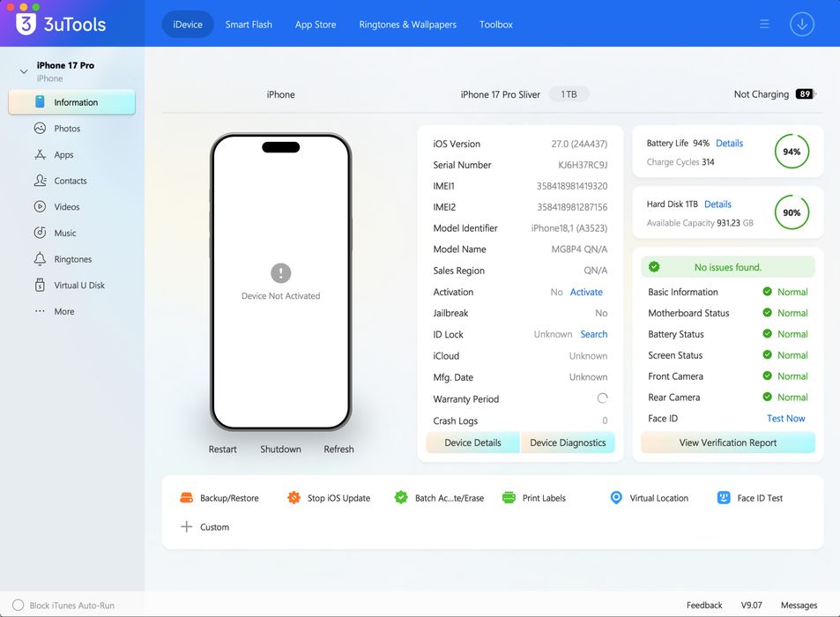Image resolution: width=840 pixels, height=617 pixels.
Task: Click the IMEI1 value 358418981419320
Action: 572,186
